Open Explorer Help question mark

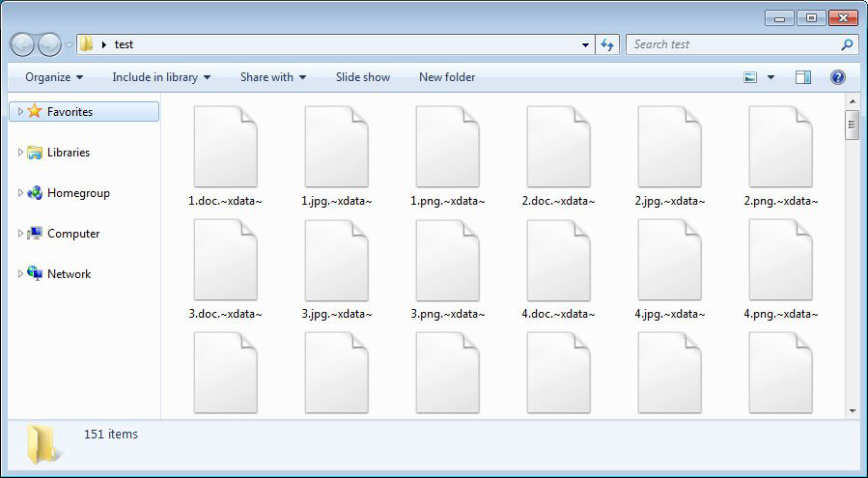837,77
